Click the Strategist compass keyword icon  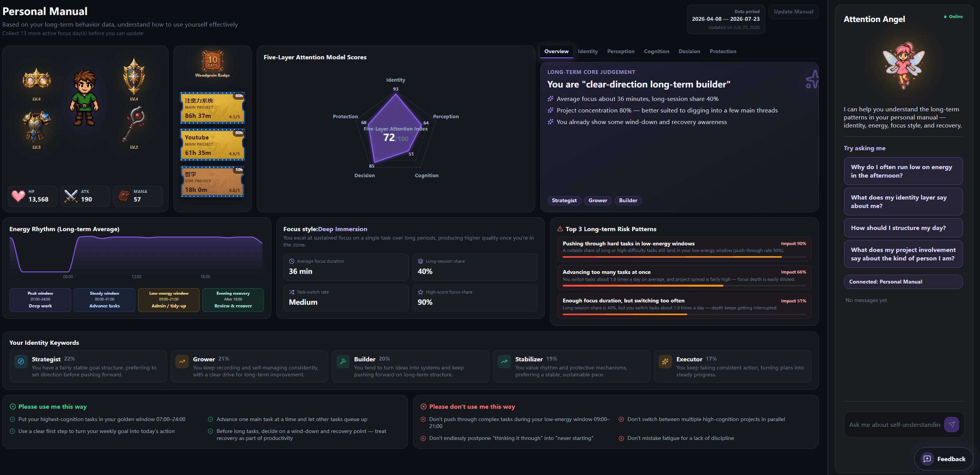21,361
